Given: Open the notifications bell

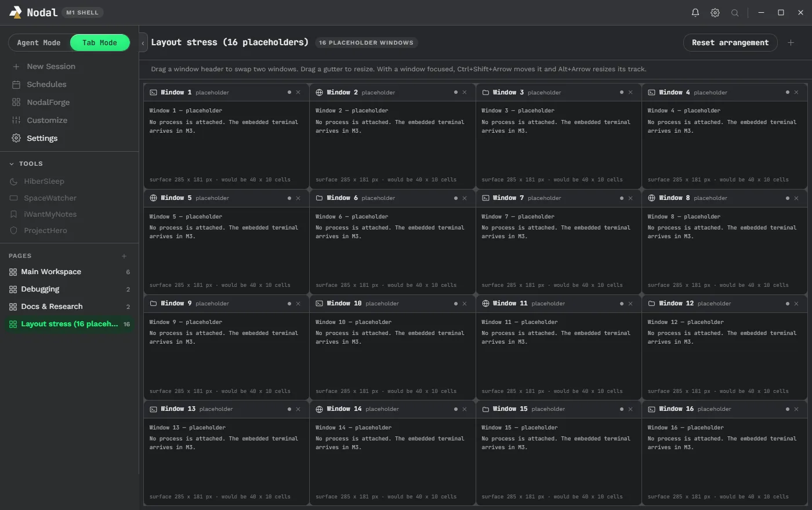Looking at the screenshot, I should click(695, 12).
